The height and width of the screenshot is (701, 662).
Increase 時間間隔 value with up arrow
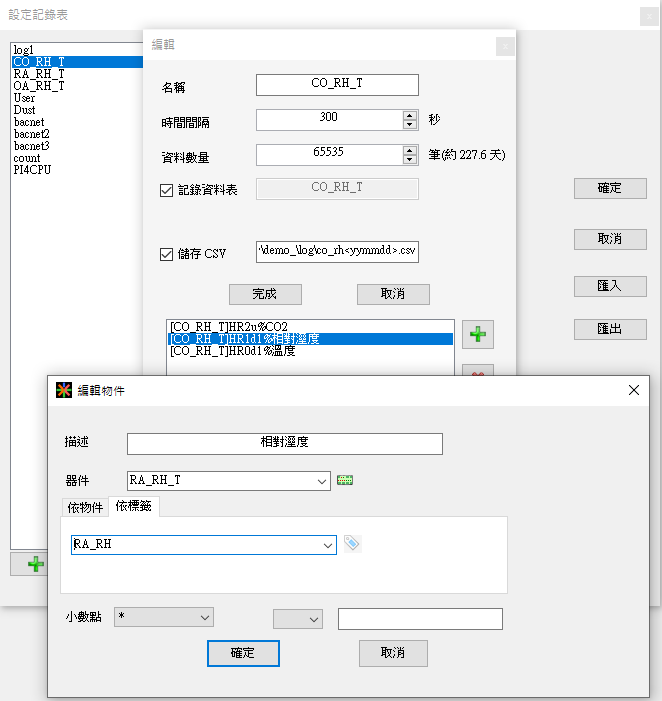click(410, 115)
